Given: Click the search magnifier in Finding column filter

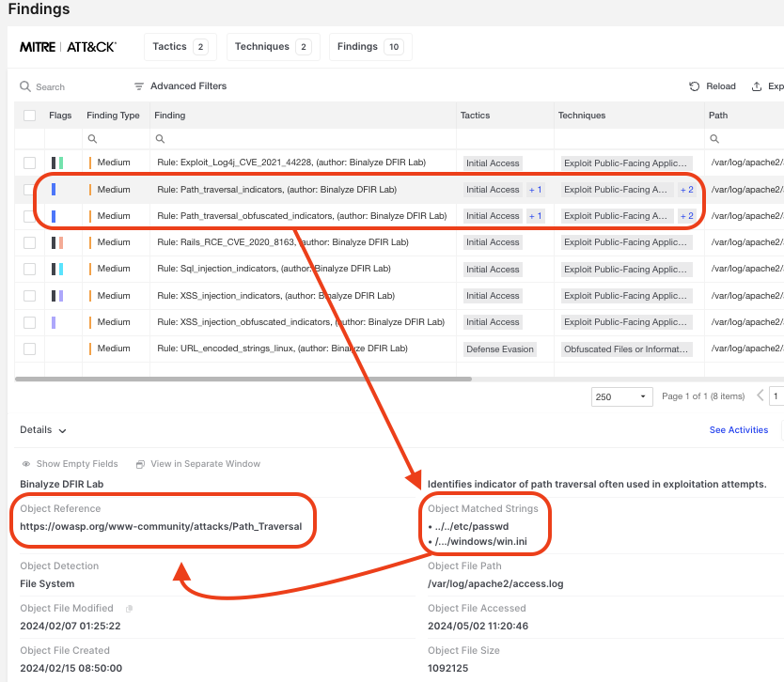Looking at the screenshot, I should (161, 139).
